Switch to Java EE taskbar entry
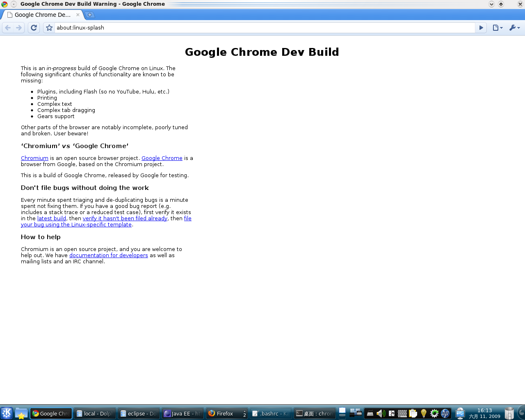525x420 pixels. pos(183,413)
